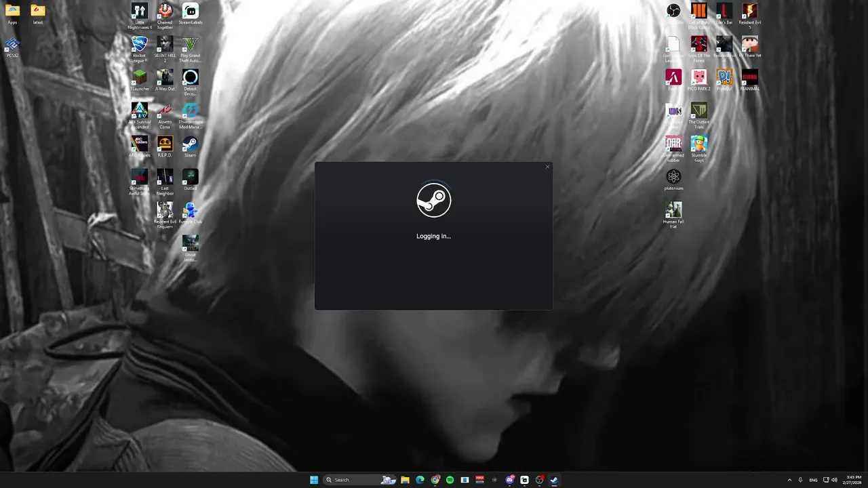The image size is (868, 488).
Task: Switch to Steam in the taskbar
Action: point(554,480)
